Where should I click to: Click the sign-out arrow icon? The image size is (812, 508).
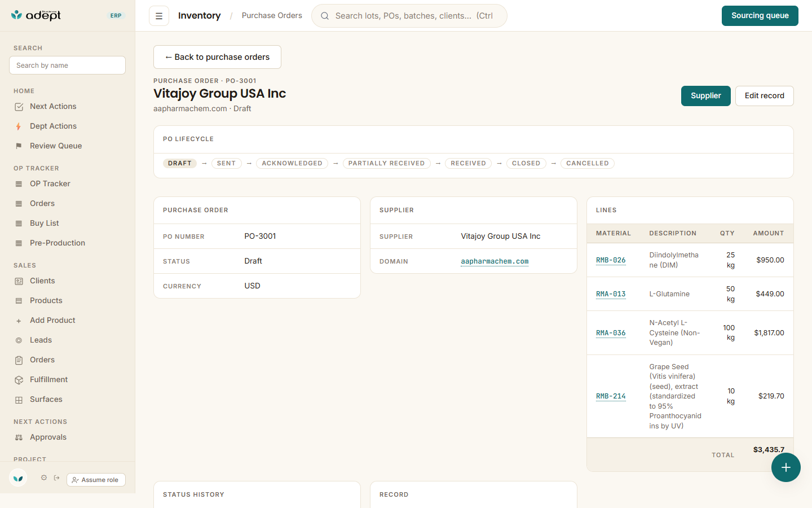coord(57,478)
